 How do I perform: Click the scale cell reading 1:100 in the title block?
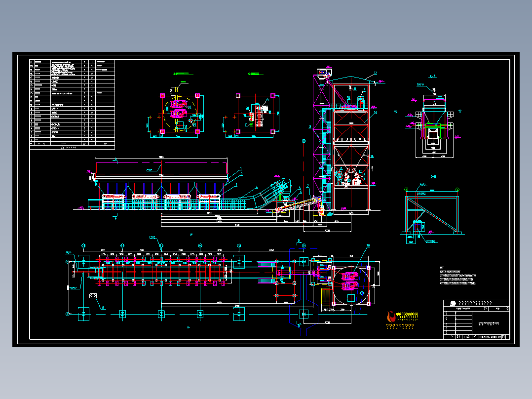(466, 336)
